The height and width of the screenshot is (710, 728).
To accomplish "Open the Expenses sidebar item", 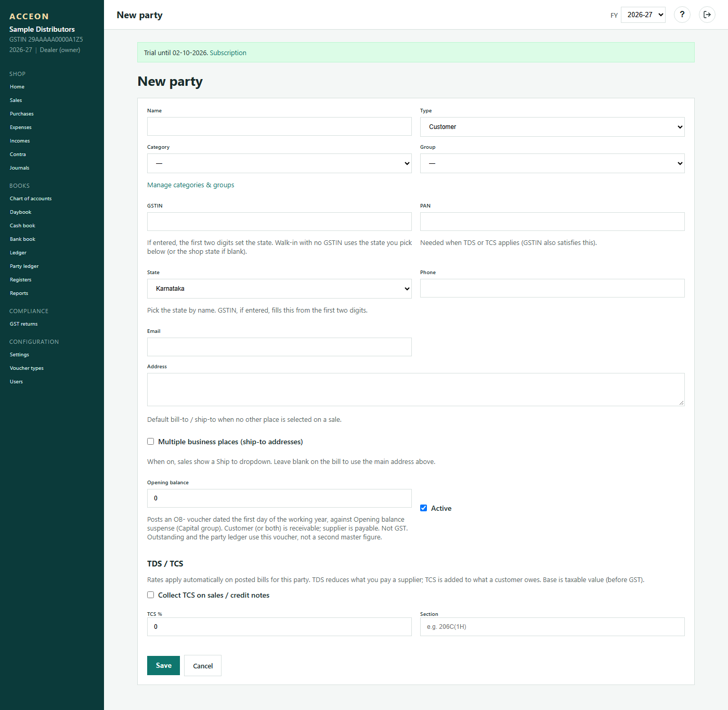I will point(21,127).
